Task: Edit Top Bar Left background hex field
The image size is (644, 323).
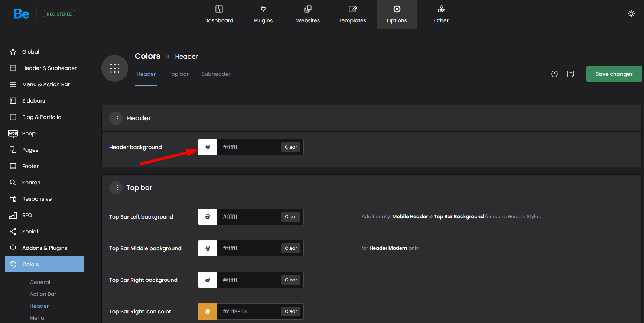Action: (248, 217)
